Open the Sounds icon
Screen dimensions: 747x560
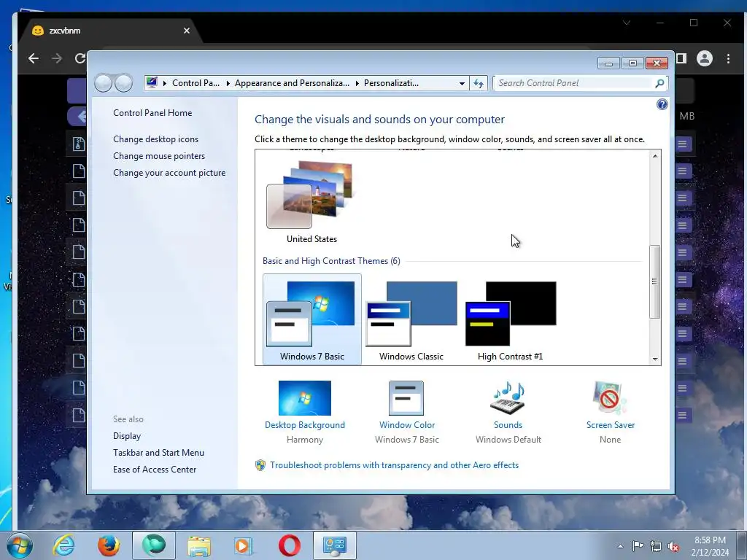pos(508,398)
